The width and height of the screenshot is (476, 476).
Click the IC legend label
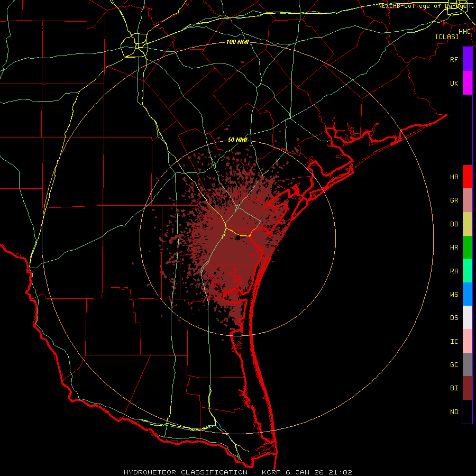[454, 342]
